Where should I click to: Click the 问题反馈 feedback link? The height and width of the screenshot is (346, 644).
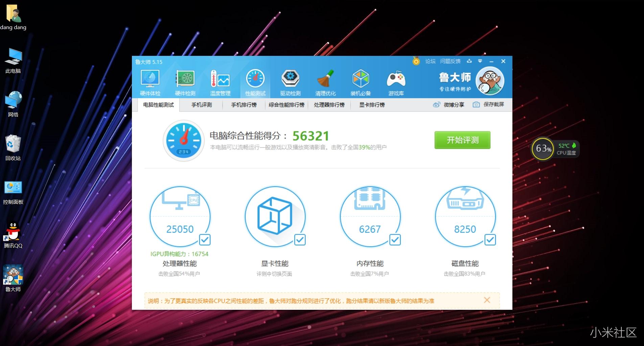click(x=450, y=61)
